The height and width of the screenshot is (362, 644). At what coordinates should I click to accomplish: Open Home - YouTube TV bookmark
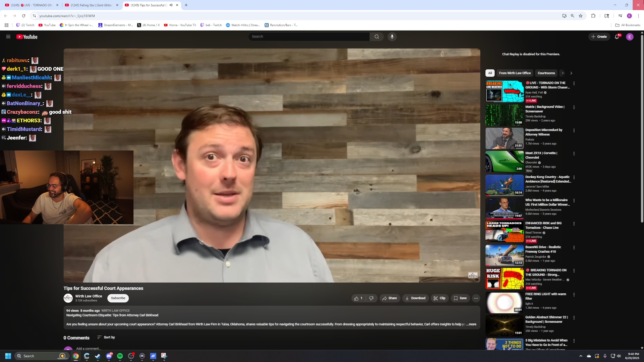[180, 25]
